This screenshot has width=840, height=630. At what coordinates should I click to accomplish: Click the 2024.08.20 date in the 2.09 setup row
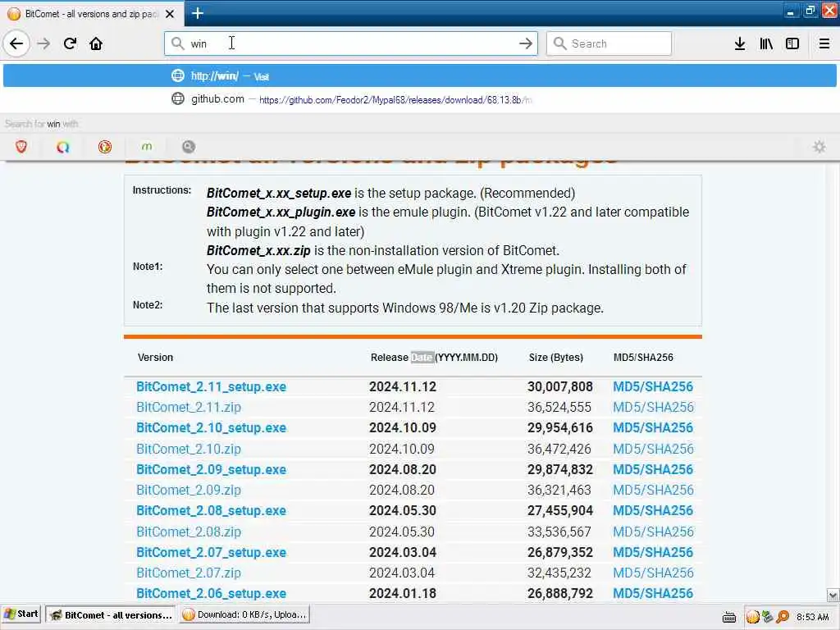(x=402, y=469)
